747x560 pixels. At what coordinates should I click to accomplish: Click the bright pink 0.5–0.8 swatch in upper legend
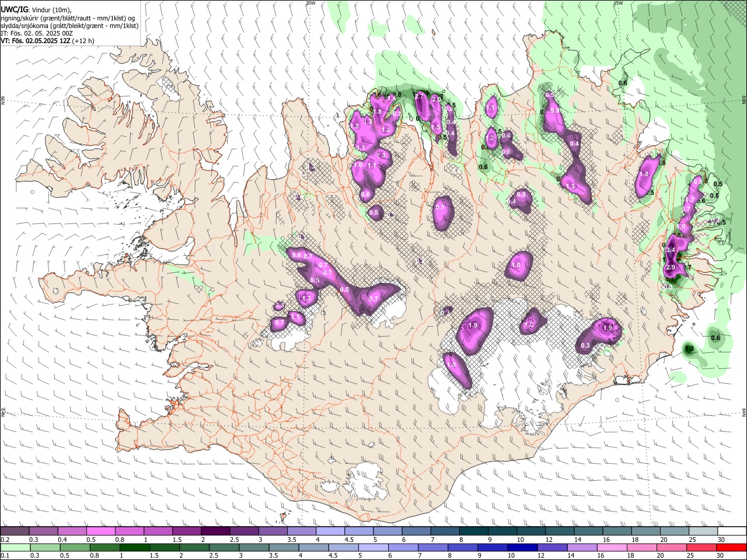pyautogui.click(x=100, y=531)
